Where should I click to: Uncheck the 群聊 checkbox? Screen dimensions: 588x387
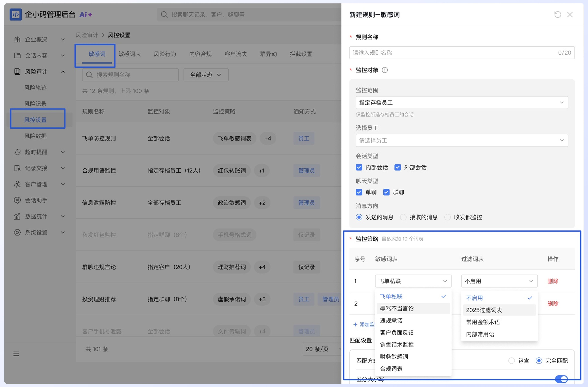386,192
